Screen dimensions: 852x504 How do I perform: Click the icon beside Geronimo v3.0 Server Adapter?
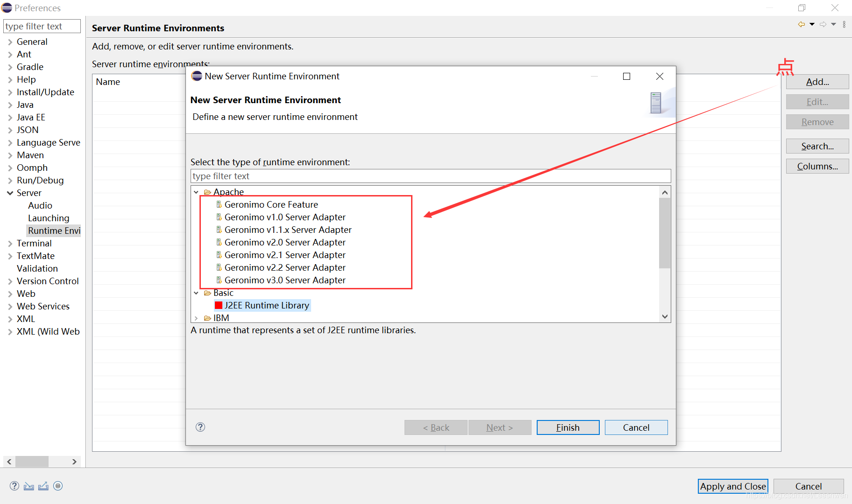coord(219,280)
